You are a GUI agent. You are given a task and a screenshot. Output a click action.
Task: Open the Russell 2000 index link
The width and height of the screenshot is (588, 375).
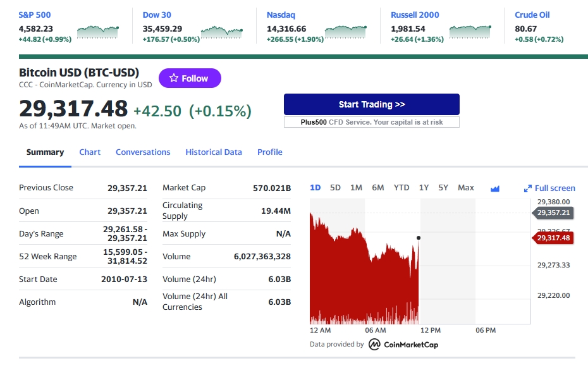415,15
